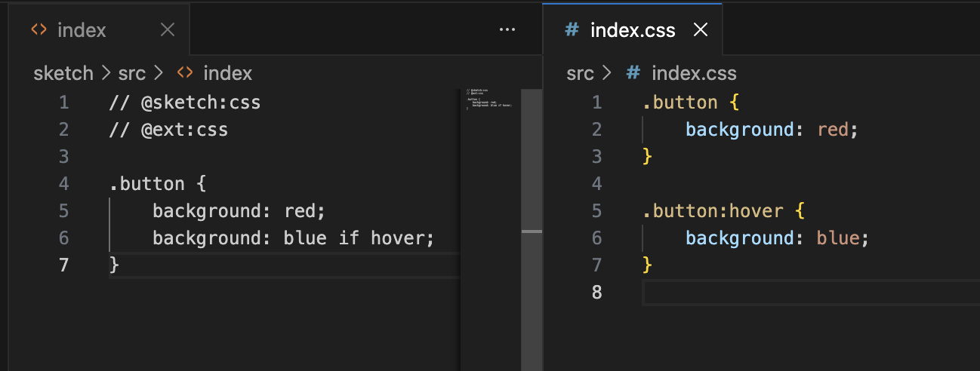This screenshot has width=980, height=371.
Task: Switch to the index tab
Action: tap(82, 30)
